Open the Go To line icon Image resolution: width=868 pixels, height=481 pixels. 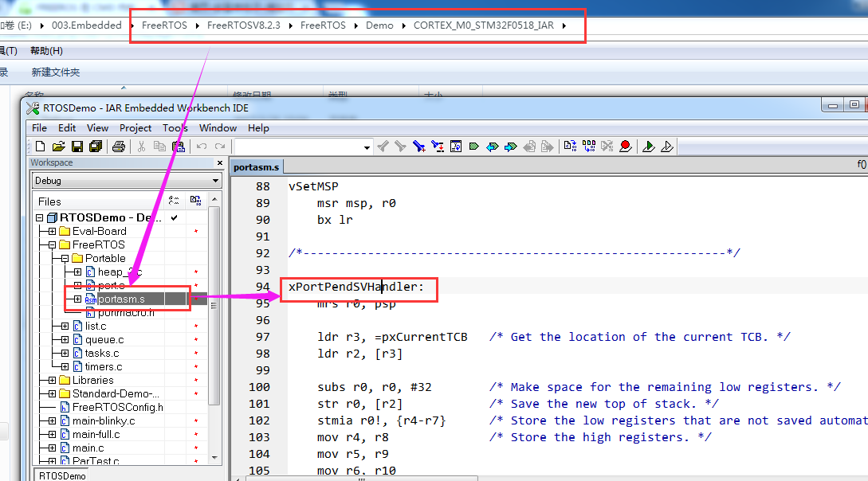pos(456,147)
